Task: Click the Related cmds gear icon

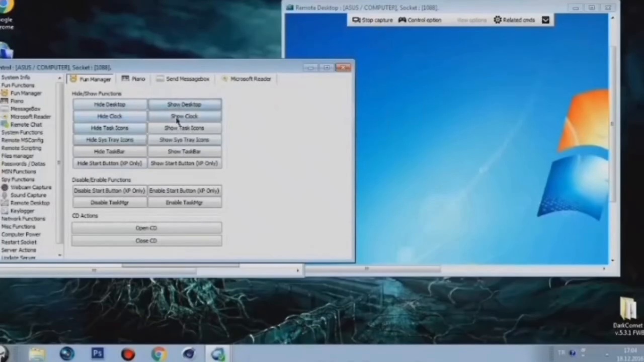Action: [x=498, y=20]
